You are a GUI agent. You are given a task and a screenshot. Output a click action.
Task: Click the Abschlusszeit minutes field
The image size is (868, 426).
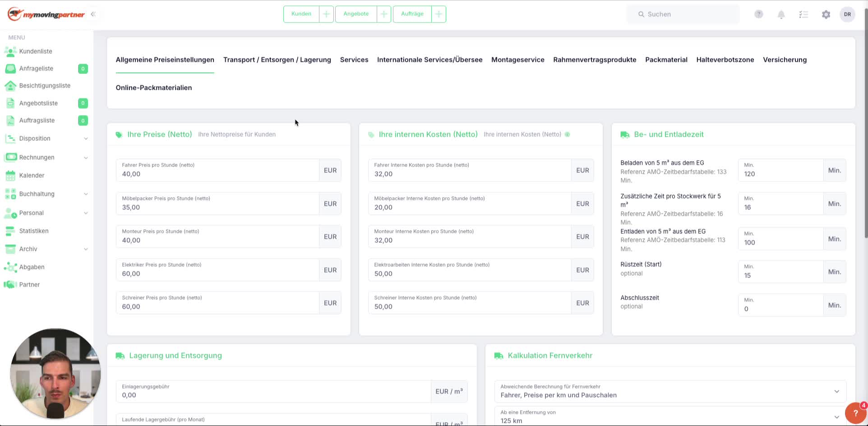[780, 305]
